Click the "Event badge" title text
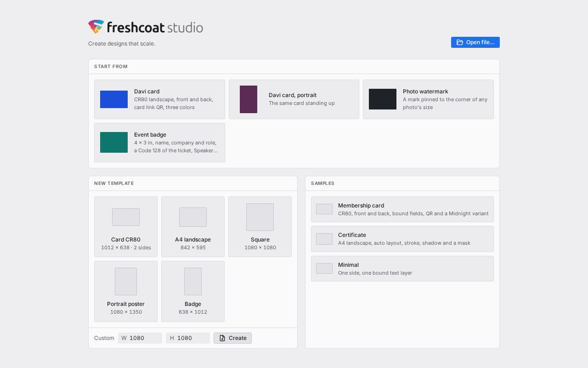Image resolution: width=588 pixels, height=368 pixels. (150, 135)
